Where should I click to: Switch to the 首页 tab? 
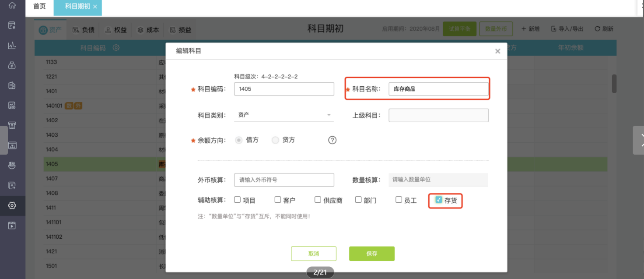pyautogui.click(x=39, y=7)
